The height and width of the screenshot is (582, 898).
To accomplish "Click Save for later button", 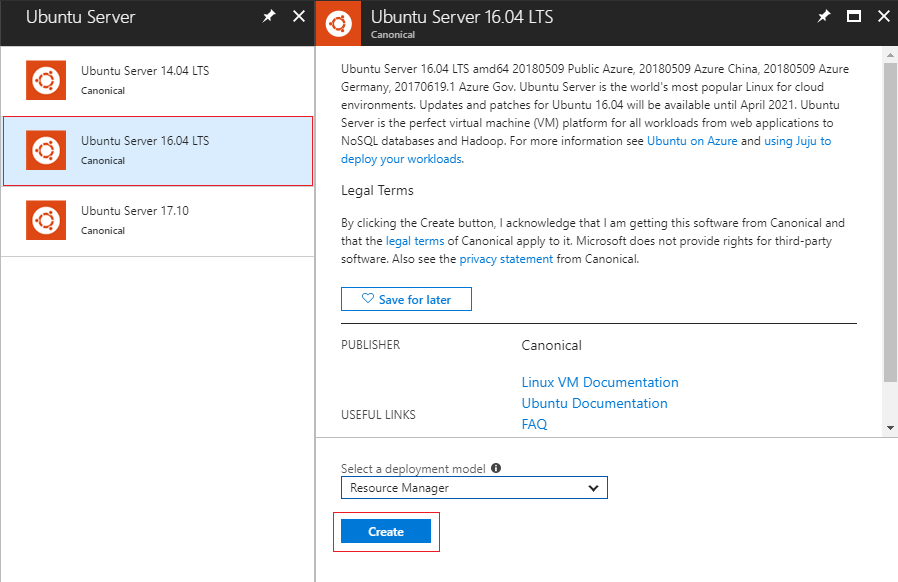I will [406, 299].
